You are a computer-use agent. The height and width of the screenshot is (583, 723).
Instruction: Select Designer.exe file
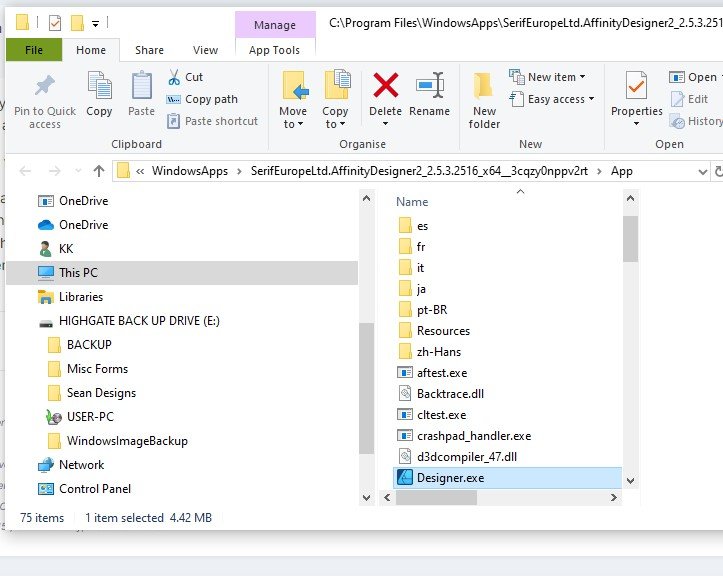click(x=507, y=478)
